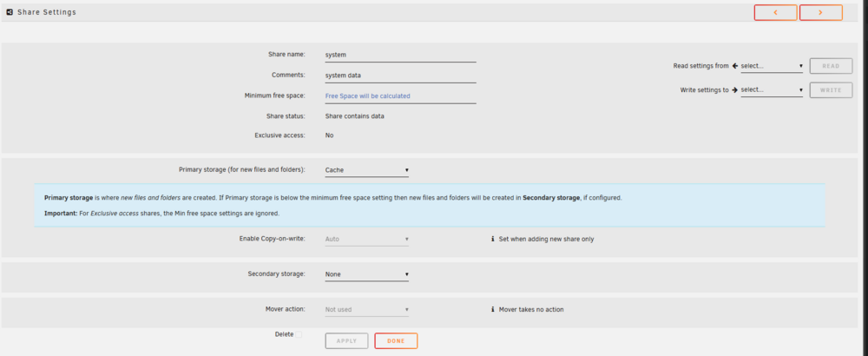Screen dimensions: 868x356
Task: Click Comments field containing system data
Action: coord(400,76)
